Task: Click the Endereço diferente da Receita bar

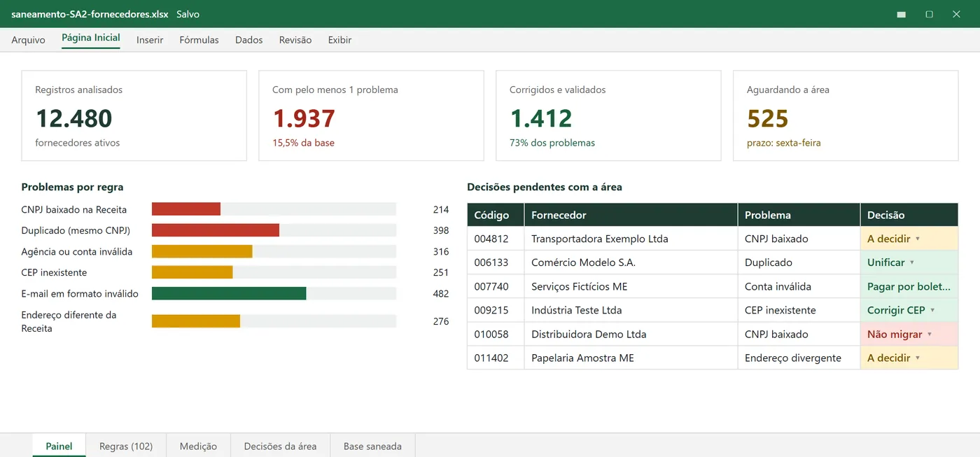Action: tap(196, 321)
